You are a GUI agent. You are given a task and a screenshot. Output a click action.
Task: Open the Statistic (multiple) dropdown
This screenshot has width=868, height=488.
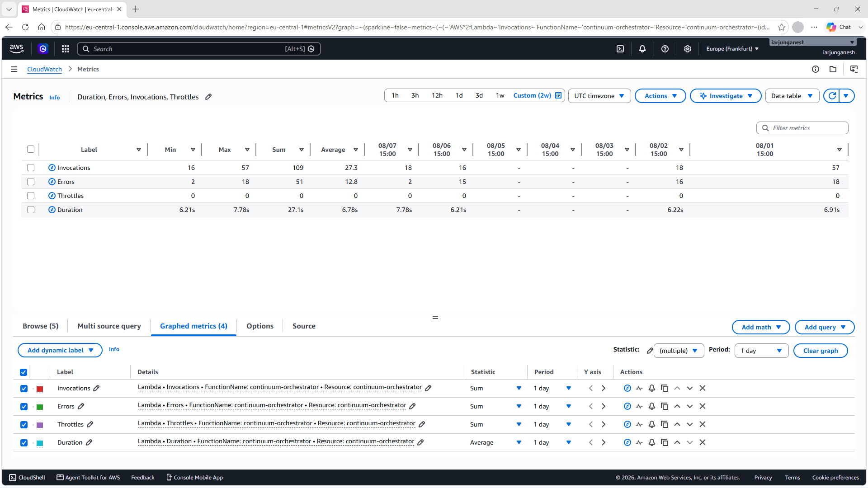pyautogui.click(x=679, y=351)
